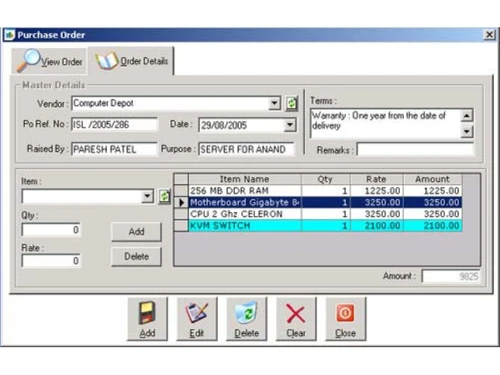Click inside the Terms text box
This screenshot has width=500, height=375.
386,123
